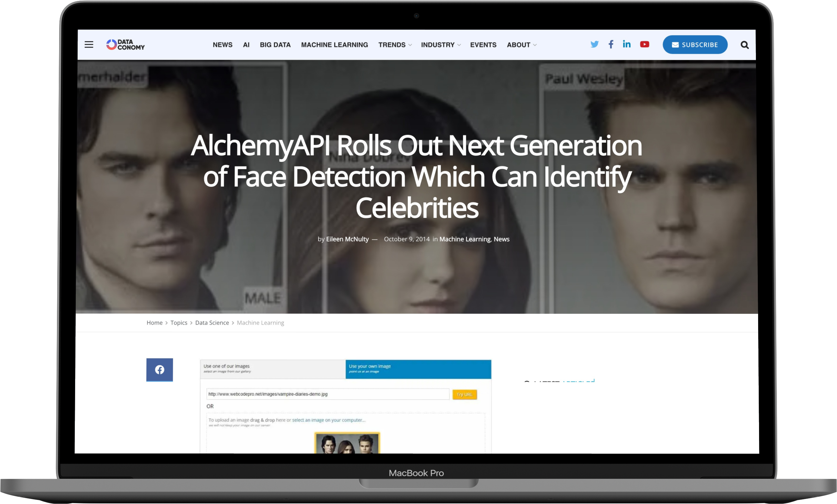Image resolution: width=837 pixels, height=504 pixels.
Task: Go to Topics breadcrumb
Action: click(x=179, y=323)
